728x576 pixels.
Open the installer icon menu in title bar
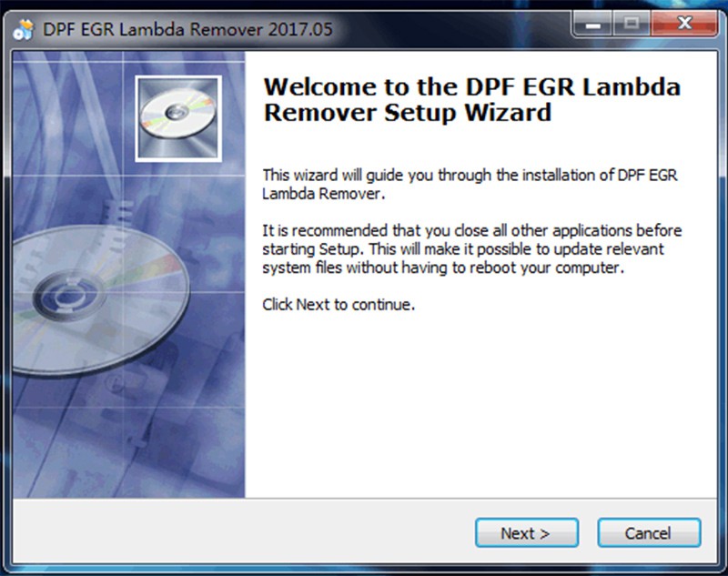(24, 30)
